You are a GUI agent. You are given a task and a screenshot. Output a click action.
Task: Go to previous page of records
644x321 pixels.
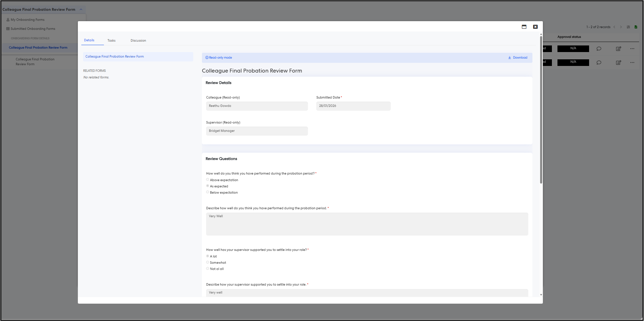(614, 27)
